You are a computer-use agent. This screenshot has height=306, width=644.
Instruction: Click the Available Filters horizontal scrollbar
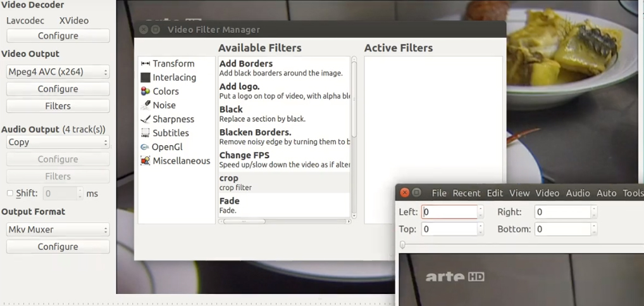tap(244, 221)
